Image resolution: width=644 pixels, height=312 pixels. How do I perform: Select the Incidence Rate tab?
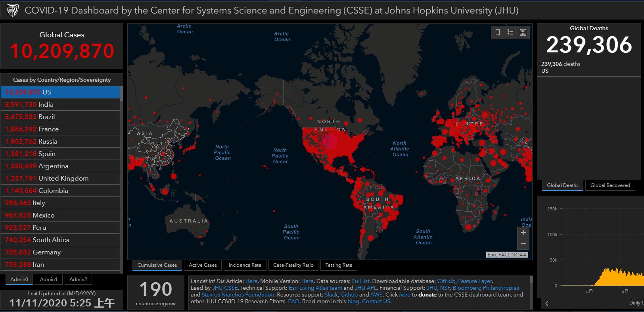tap(245, 265)
